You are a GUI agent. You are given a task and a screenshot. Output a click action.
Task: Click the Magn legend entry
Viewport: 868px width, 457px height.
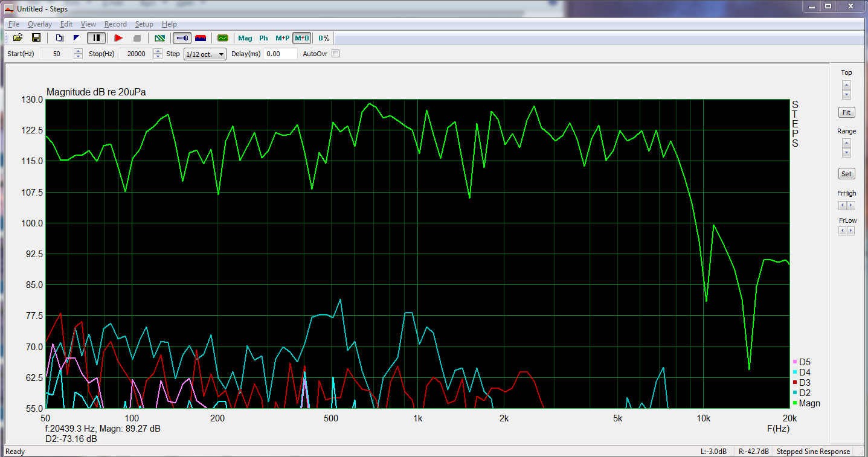coord(806,403)
